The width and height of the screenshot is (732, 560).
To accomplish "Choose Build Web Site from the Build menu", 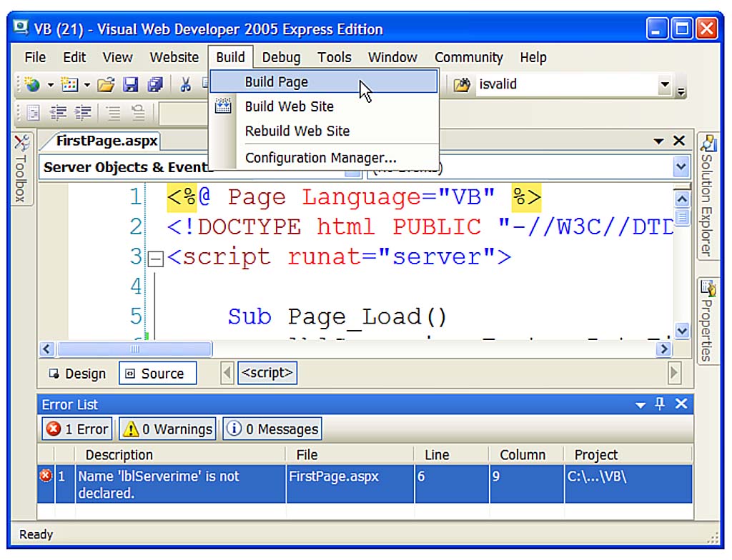I will (324, 106).
